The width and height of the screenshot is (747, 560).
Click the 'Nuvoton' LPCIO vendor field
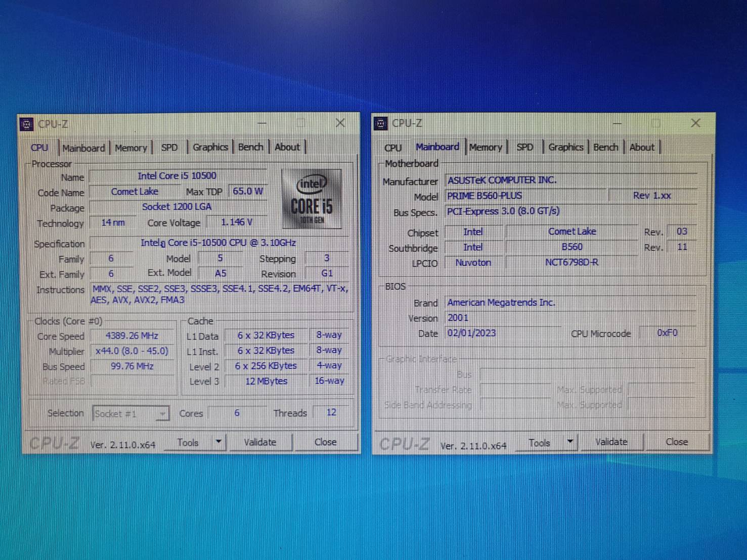(473, 262)
